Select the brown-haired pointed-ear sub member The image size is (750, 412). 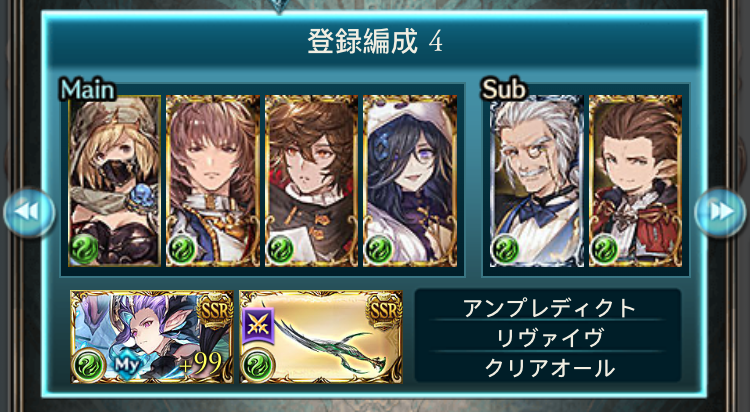(636, 181)
